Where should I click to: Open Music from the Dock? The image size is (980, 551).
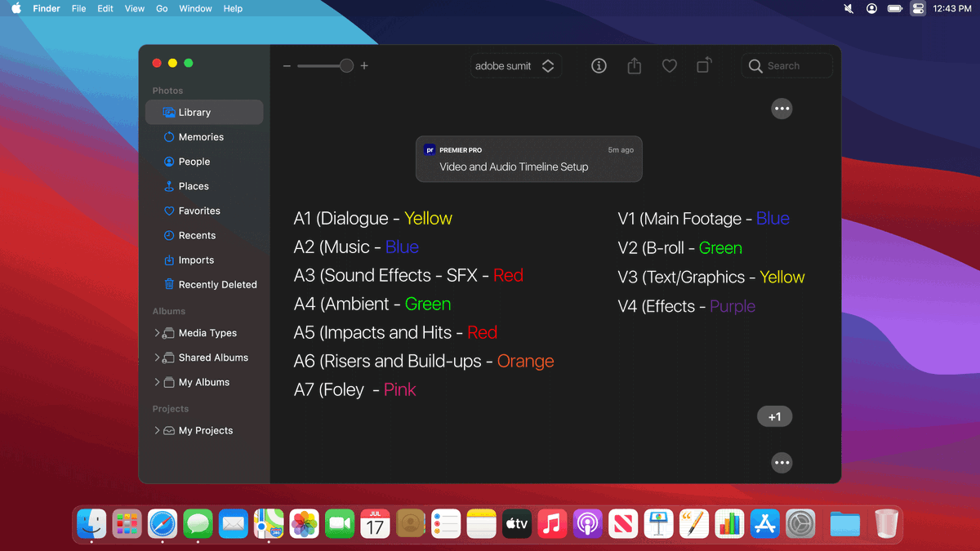coord(553,524)
